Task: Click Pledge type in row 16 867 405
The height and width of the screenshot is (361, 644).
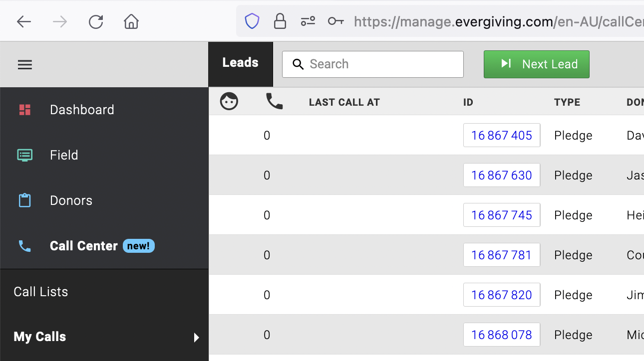Action: coord(573,136)
